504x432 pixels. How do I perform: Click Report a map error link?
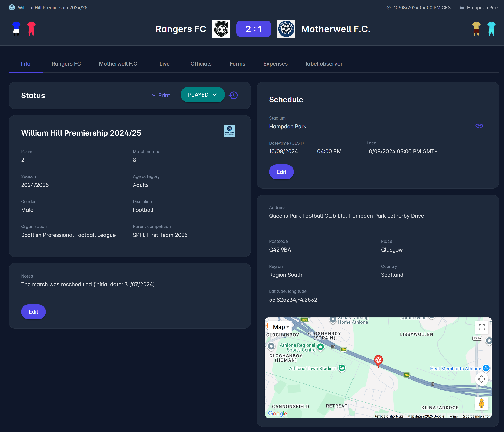475,416
